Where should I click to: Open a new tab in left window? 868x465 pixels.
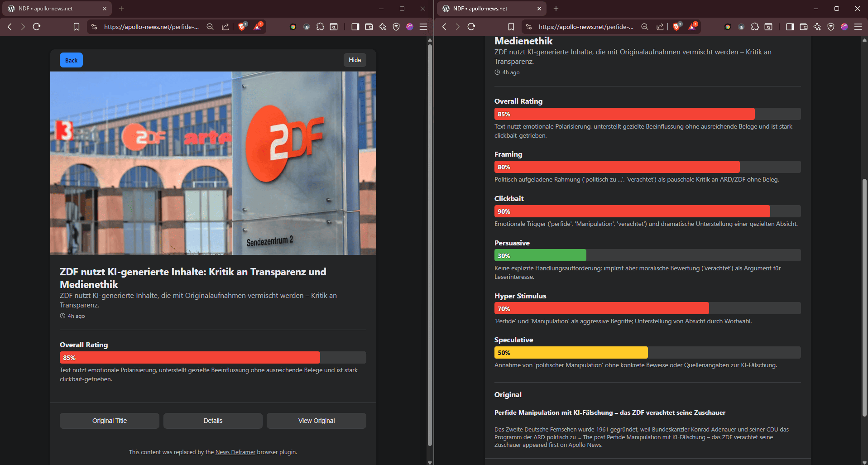pyautogui.click(x=121, y=9)
